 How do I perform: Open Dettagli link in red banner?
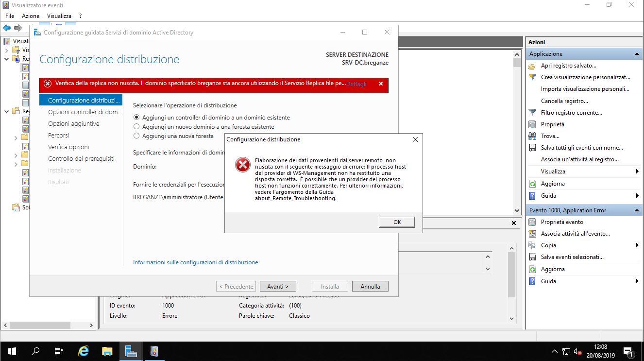pyautogui.click(x=356, y=84)
